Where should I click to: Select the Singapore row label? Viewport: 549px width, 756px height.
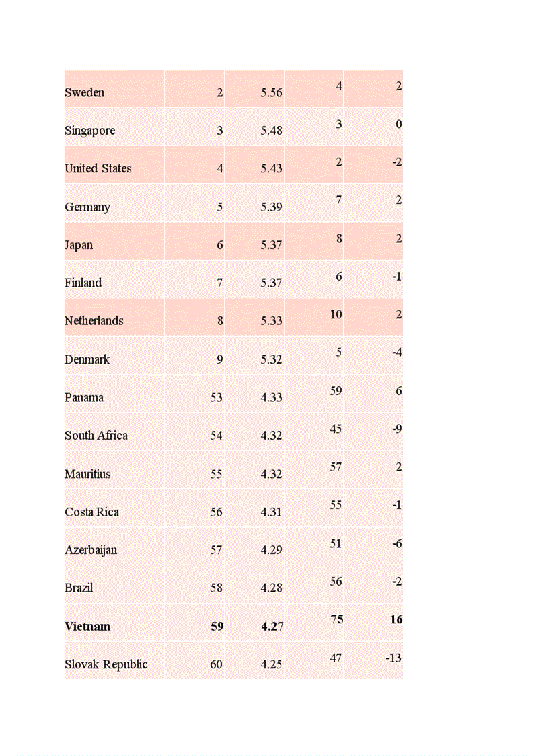click(90, 131)
